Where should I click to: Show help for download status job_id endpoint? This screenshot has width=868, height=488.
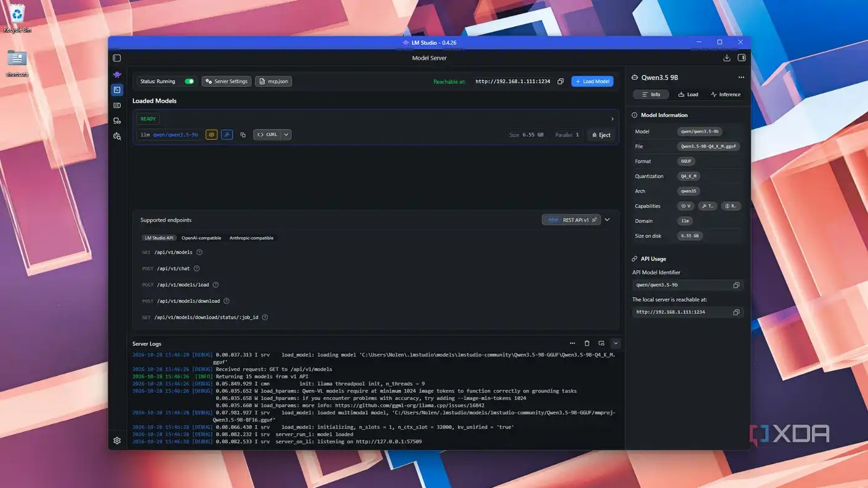coord(265,318)
